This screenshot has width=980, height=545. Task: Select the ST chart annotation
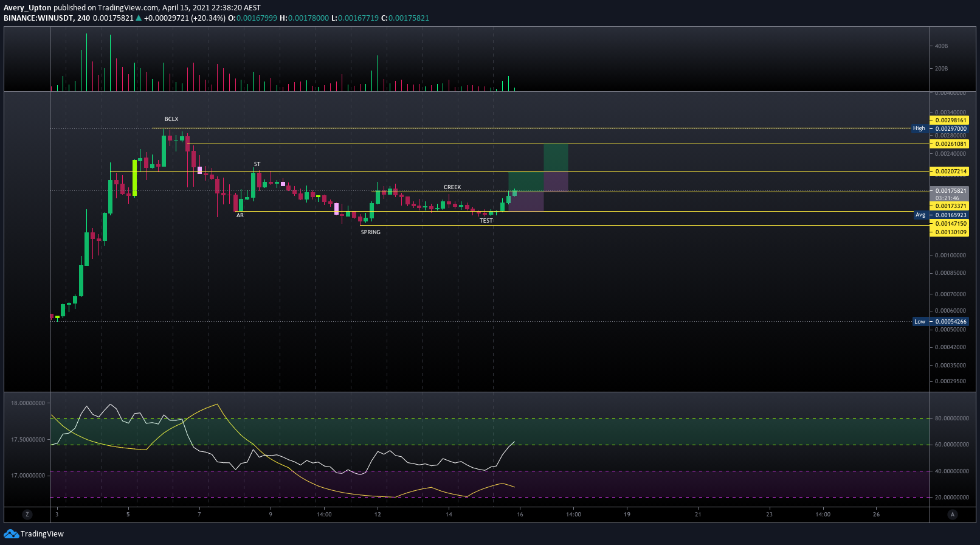[257, 164]
